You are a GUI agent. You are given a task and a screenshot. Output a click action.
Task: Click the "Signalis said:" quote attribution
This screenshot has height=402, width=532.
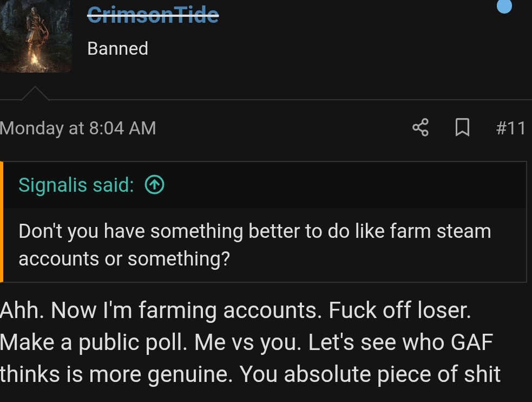[x=76, y=185]
